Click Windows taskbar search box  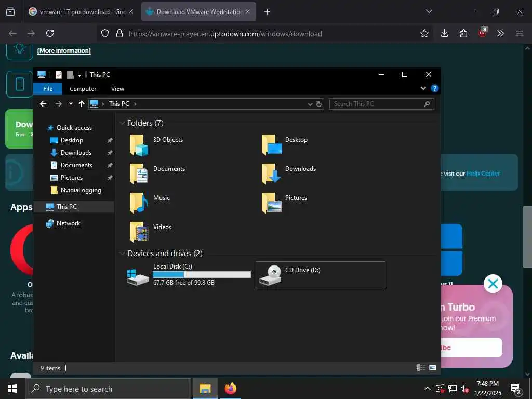tap(108, 389)
